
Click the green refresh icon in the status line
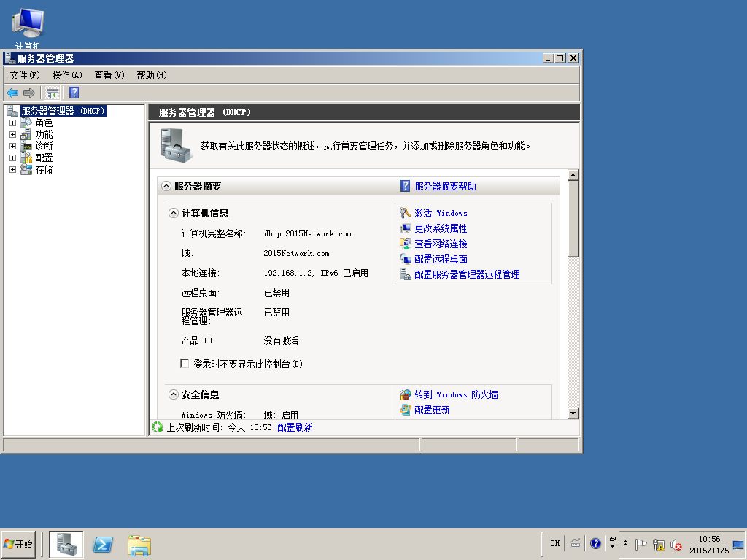tap(158, 427)
